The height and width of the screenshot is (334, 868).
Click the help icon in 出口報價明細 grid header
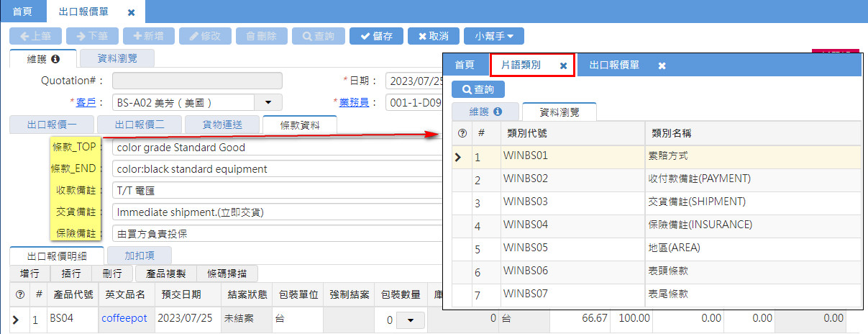tap(19, 294)
